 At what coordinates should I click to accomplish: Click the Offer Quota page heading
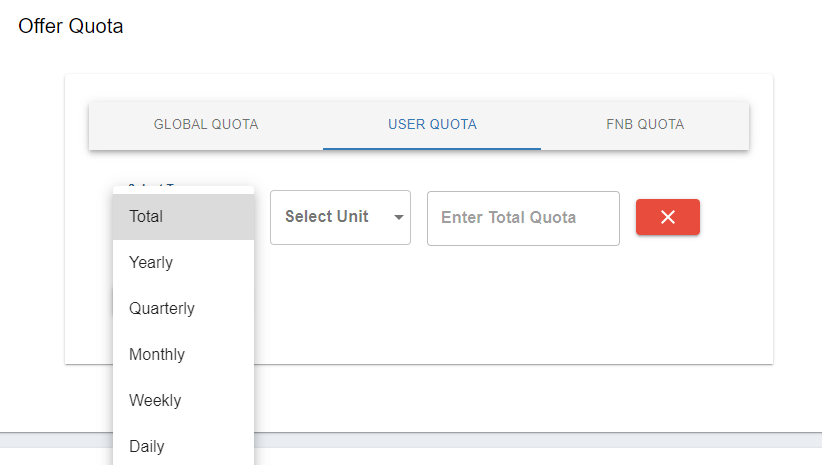tap(71, 27)
